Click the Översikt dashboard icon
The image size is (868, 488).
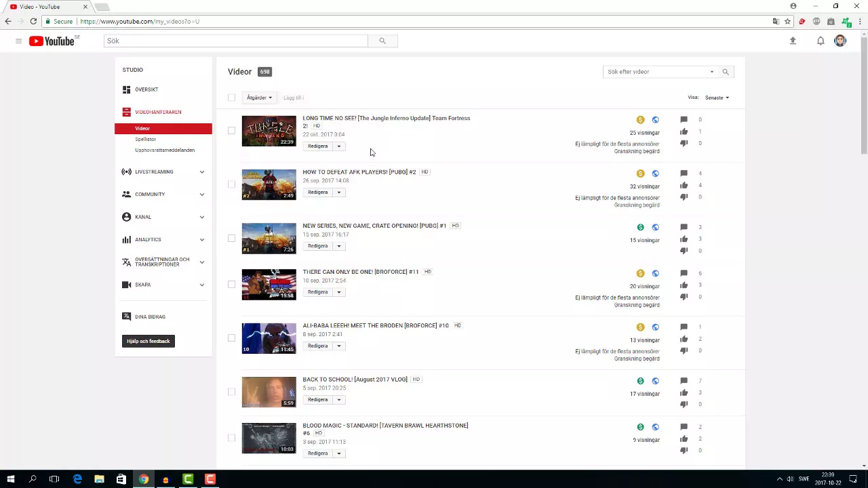tap(126, 89)
